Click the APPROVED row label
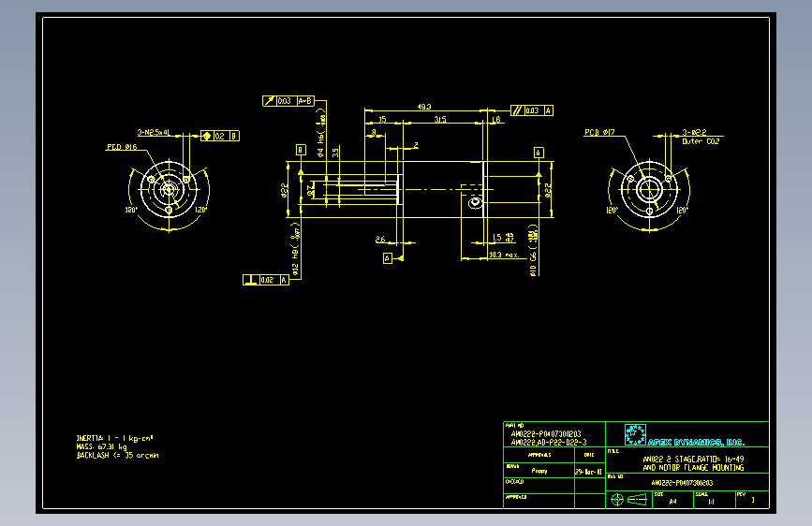Image resolution: width=812 pixels, height=526 pixels. click(516, 496)
